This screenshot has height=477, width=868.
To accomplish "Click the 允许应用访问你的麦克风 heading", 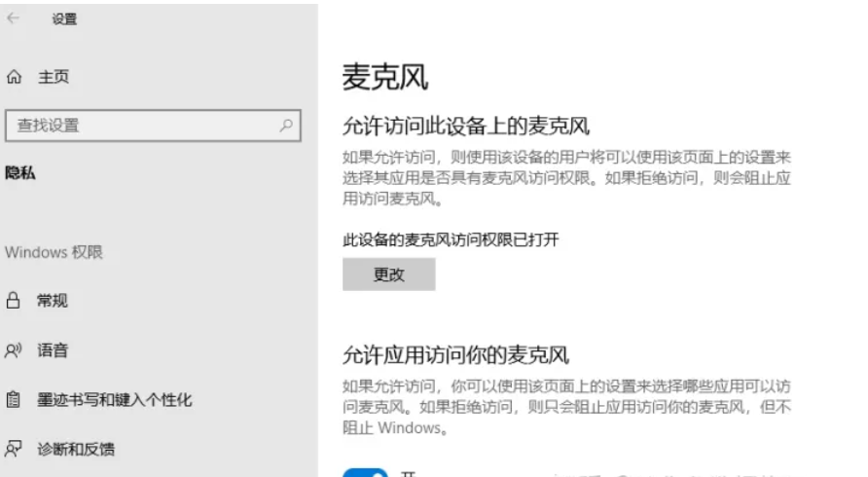I will pos(455,355).
